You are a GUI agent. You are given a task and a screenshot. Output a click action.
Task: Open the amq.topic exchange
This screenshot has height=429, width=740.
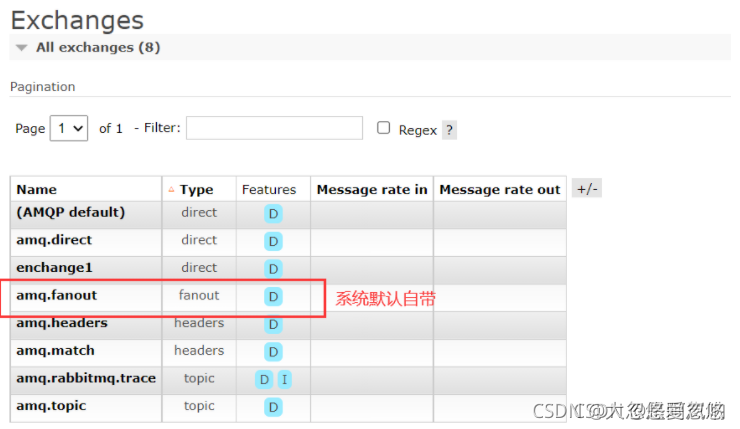click(x=51, y=406)
